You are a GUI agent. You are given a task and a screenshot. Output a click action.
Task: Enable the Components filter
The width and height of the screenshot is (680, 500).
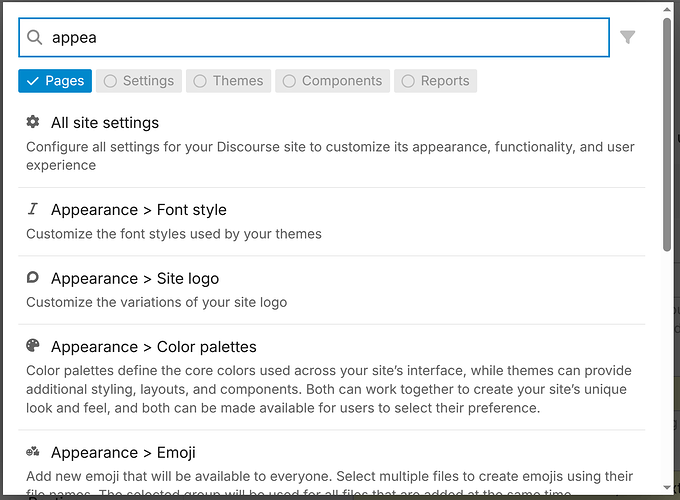click(333, 81)
